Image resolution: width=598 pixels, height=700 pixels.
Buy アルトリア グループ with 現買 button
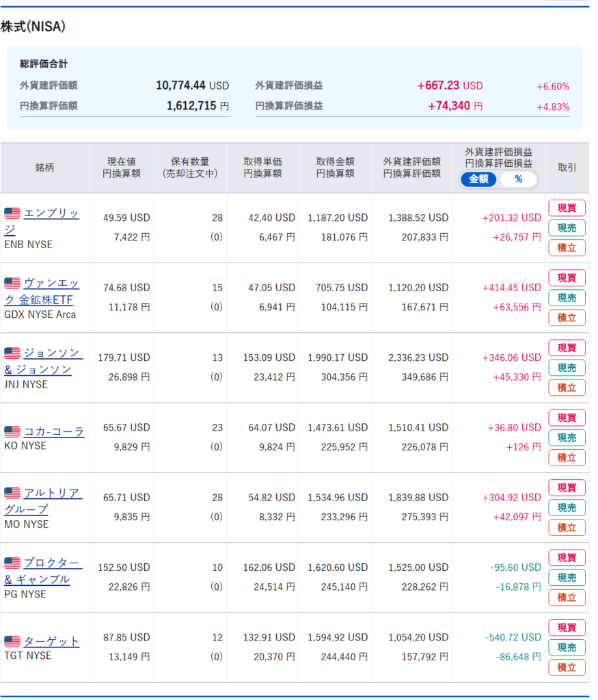pos(567,488)
